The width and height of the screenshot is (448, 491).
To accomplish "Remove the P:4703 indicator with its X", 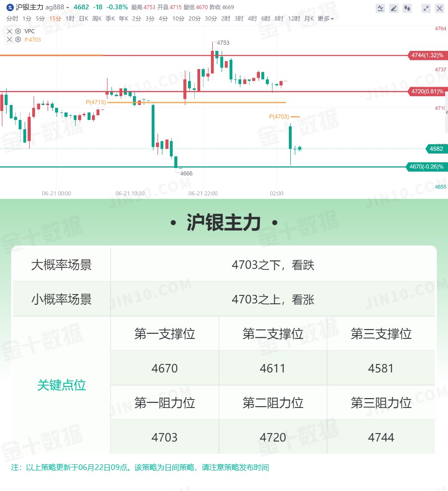I will [x=9, y=40].
